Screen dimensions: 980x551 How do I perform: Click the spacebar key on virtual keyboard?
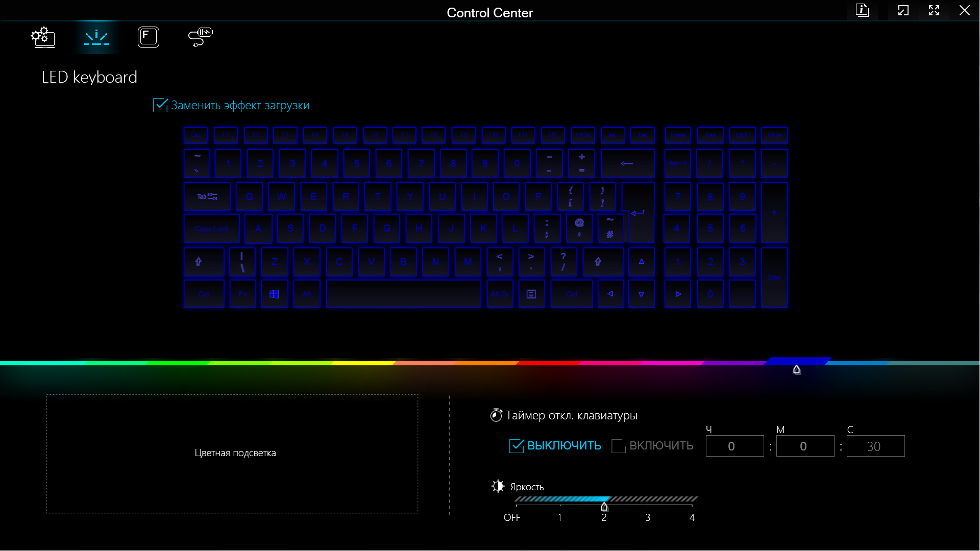tap(403, 294)
